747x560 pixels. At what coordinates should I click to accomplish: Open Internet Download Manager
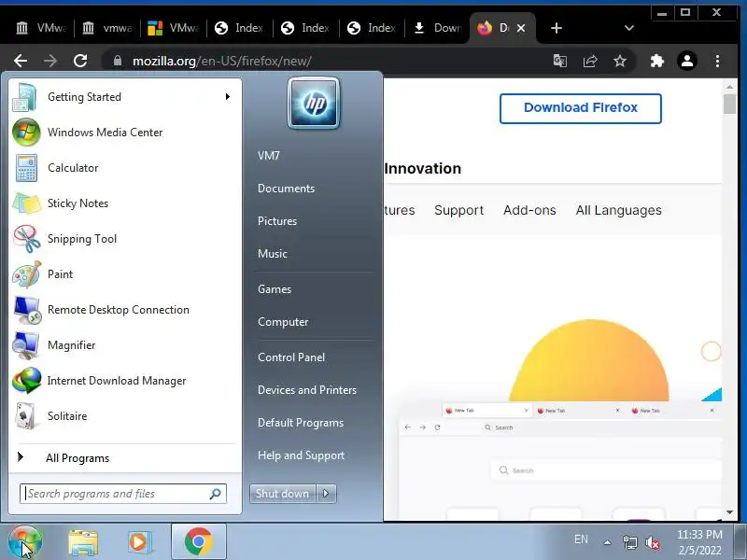[x=124, y=381]
